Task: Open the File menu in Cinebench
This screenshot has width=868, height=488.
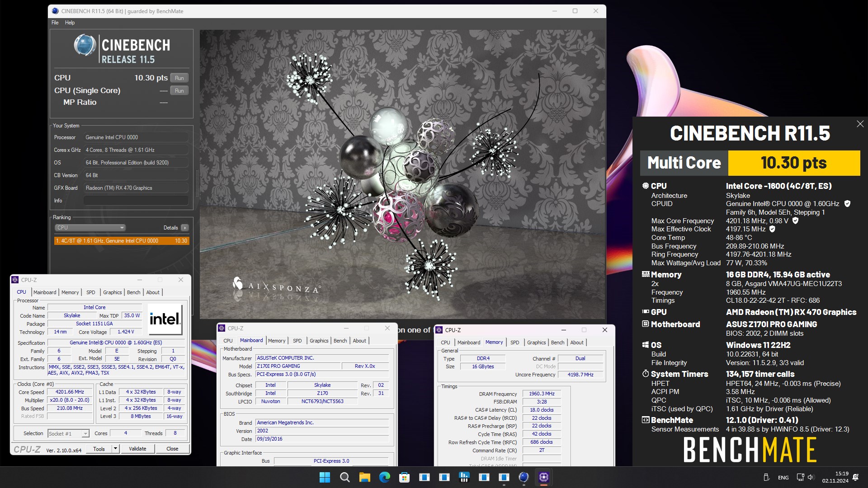Action: click(55, 23)
